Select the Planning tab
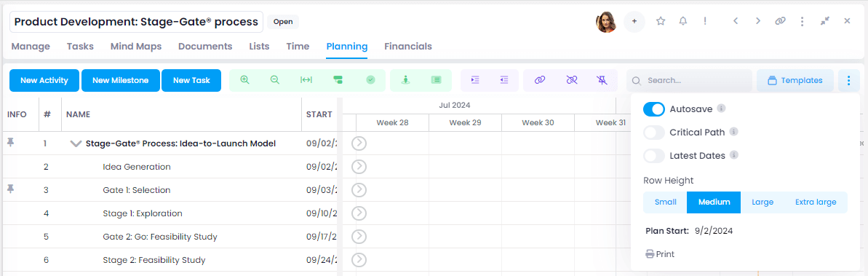868x276 pixels. tap(347, 47)
